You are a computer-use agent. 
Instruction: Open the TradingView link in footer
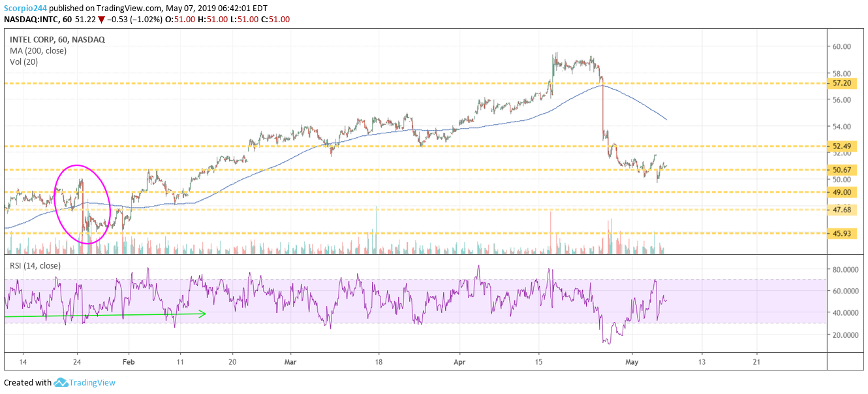point(93,383)
